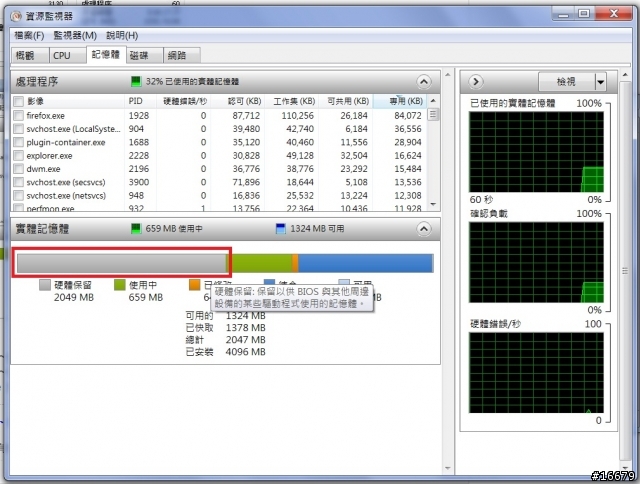Check the firefox.exe process checkbox
Image resolution: width=640 pixels, height=484 pixels.
pyautogui.click(x=18, y=115)
